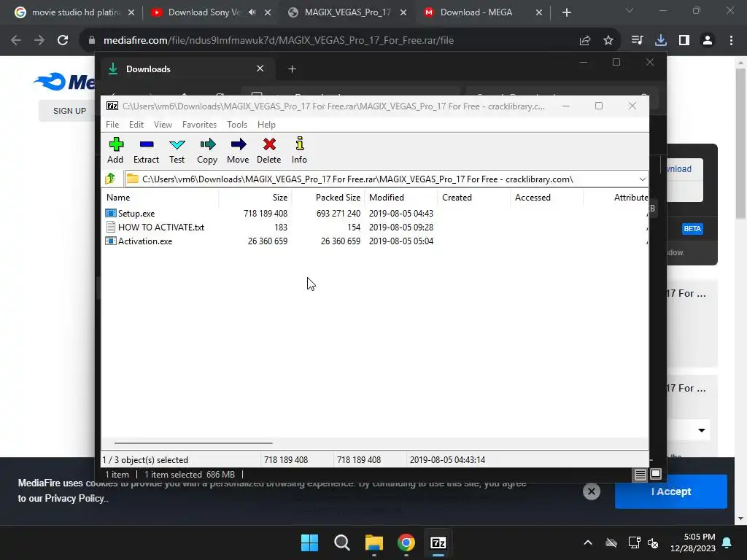
Task: Open Chrome profile icon
Action: point(708,41)
